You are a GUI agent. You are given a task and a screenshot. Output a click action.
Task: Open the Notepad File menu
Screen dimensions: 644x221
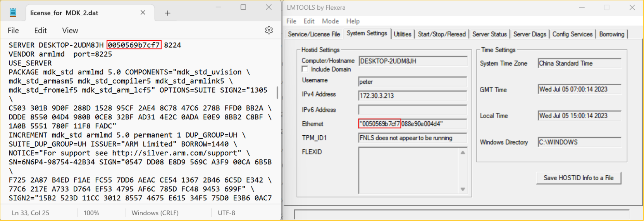tap(13, 30)
